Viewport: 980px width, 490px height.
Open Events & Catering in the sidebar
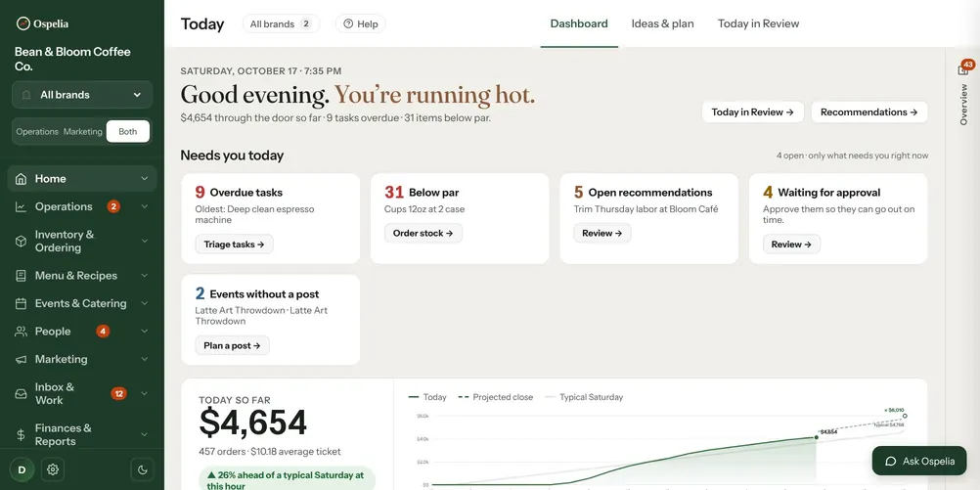click(82, 304)
